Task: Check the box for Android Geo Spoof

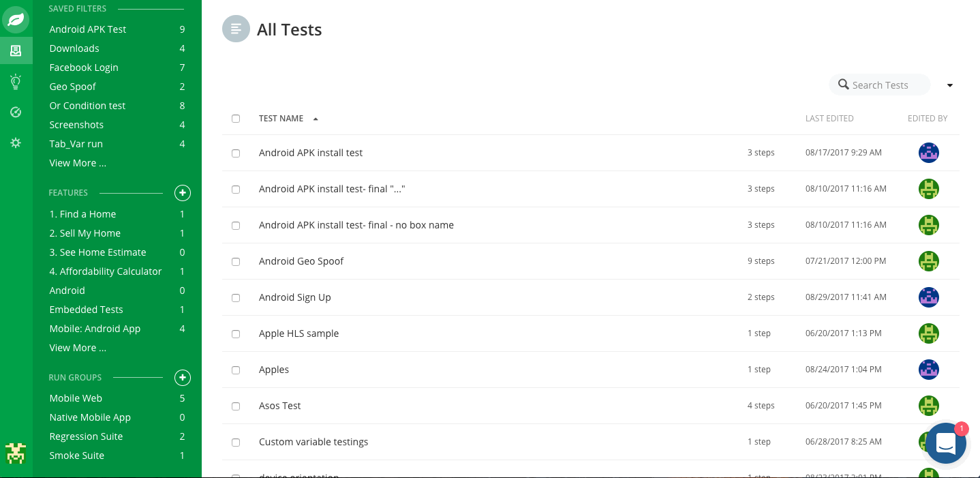Action: click(x=236, y=262)
